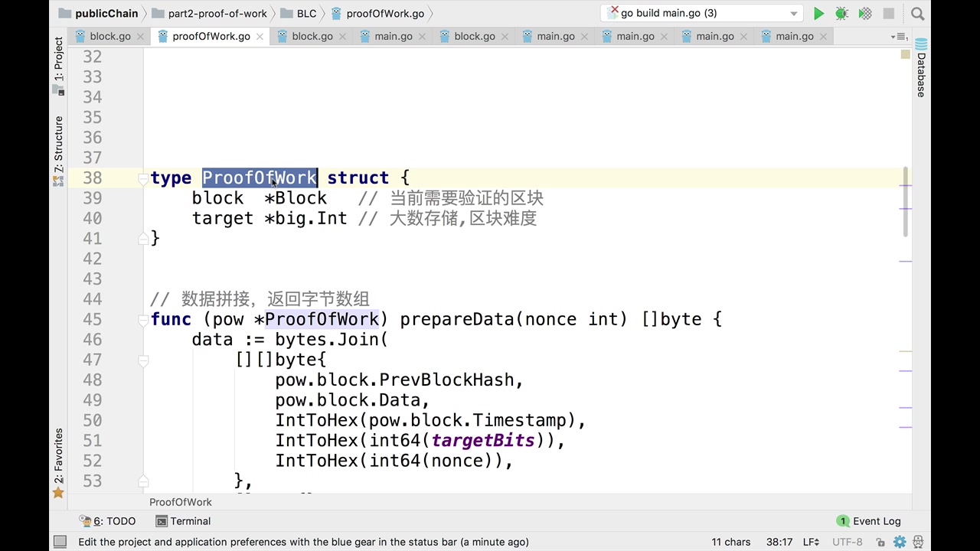Toggle tool window bars with the bottom-left status bar icon
Screen dimensions: 980x551
point(60,542)
